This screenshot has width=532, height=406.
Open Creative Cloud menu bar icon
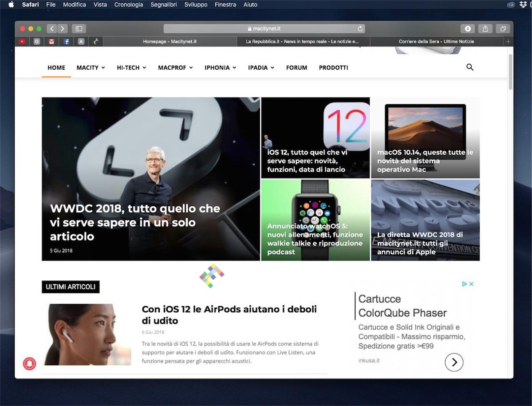(x=511, y=4)
